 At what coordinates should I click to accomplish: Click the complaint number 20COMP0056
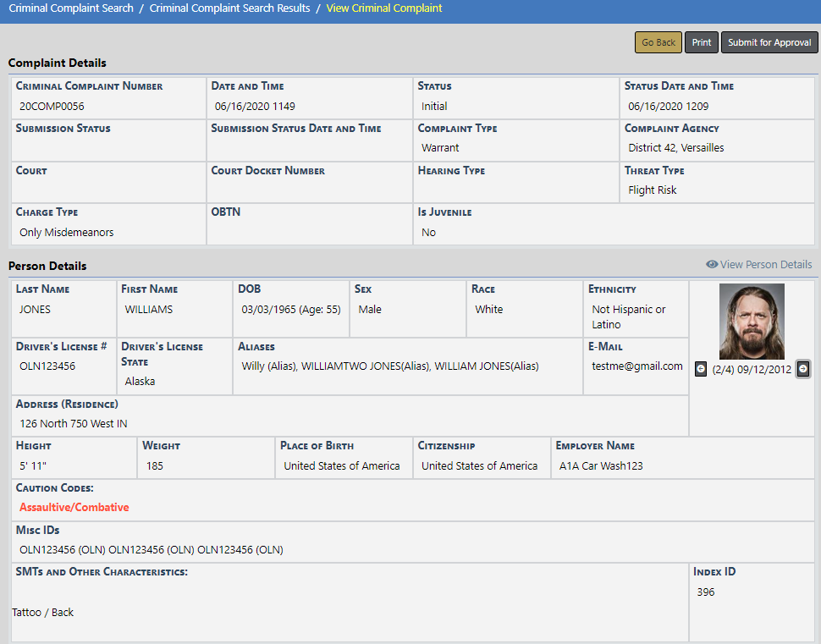click(x=52, y=107)
